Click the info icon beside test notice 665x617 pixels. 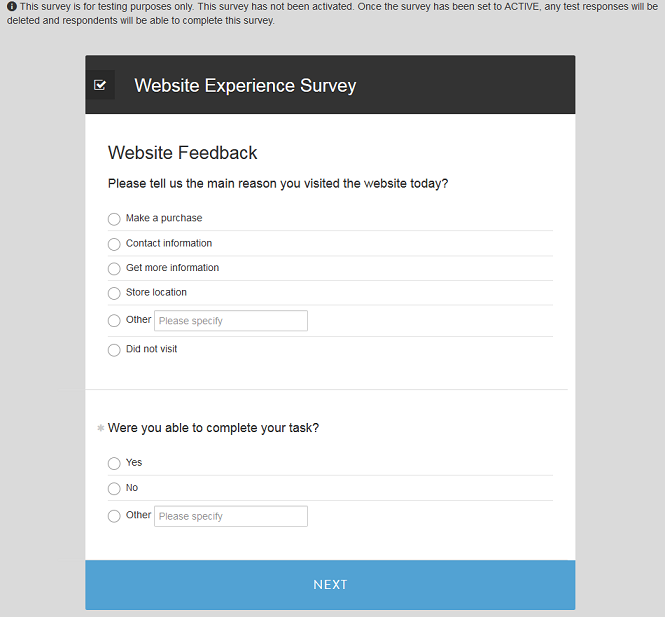(12, 6)
